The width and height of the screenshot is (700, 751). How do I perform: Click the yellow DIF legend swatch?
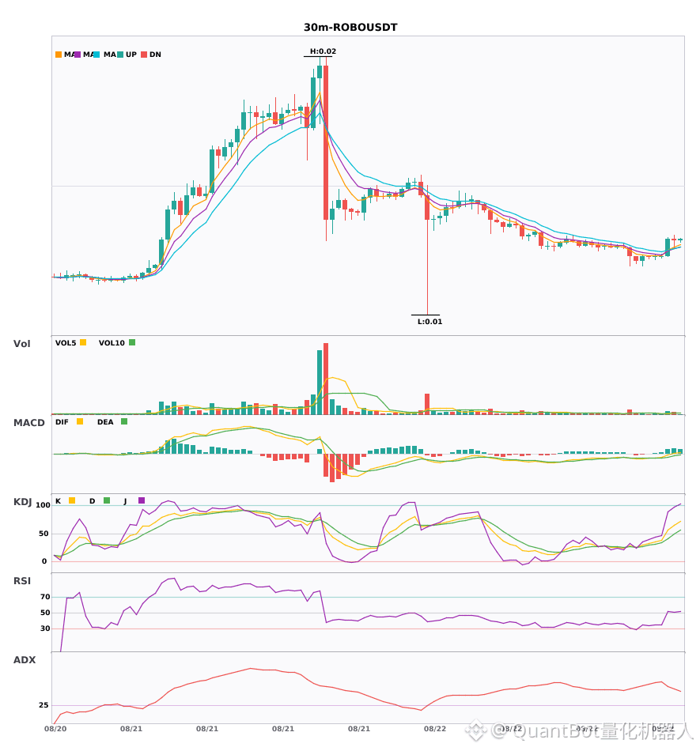(x=80, y=421)
